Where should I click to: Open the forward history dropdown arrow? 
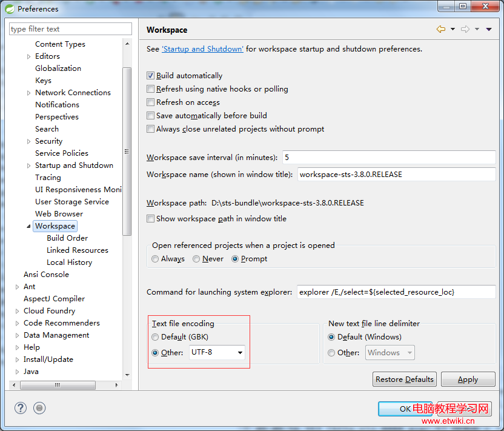477,29
